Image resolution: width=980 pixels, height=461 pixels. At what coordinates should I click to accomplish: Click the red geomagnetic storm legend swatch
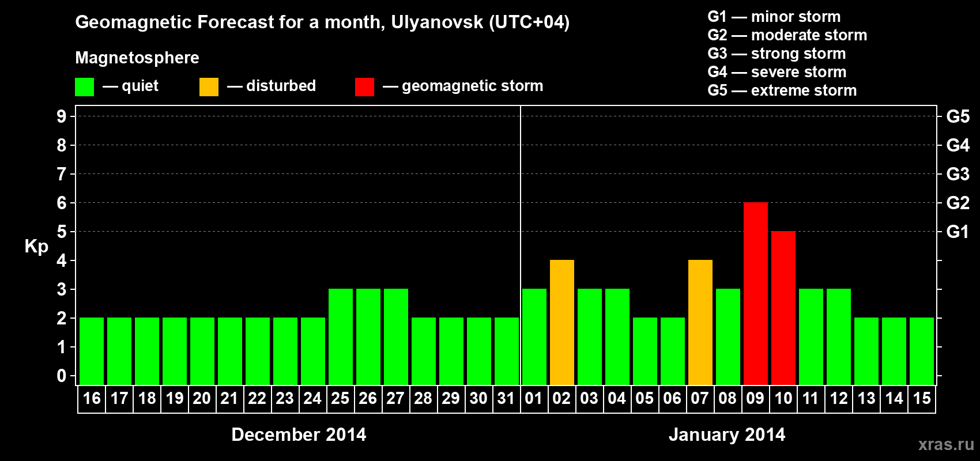point(364,87)
